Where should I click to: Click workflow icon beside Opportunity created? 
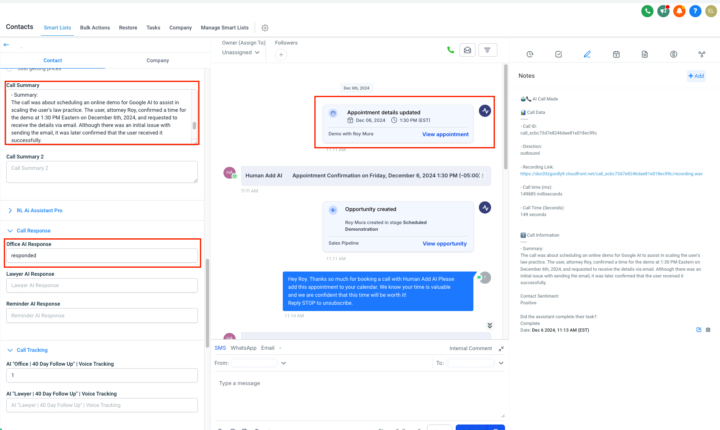(485, 208)
